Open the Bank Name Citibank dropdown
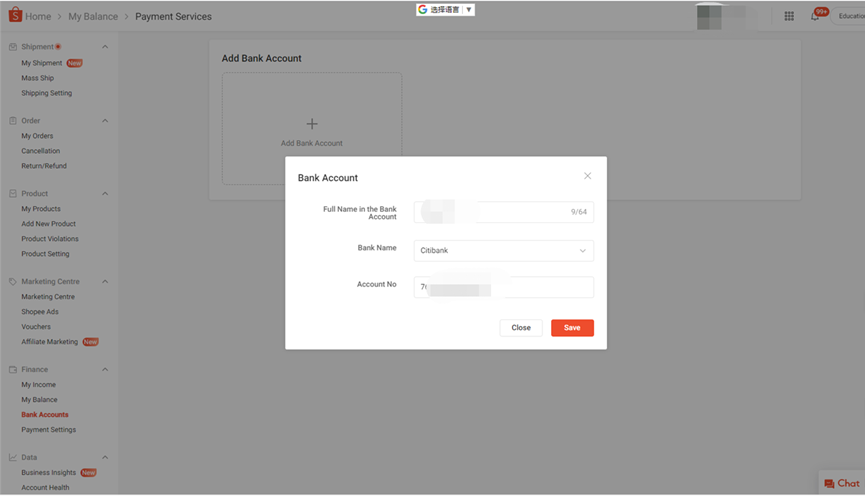865x496 pixels. [504, 250]
